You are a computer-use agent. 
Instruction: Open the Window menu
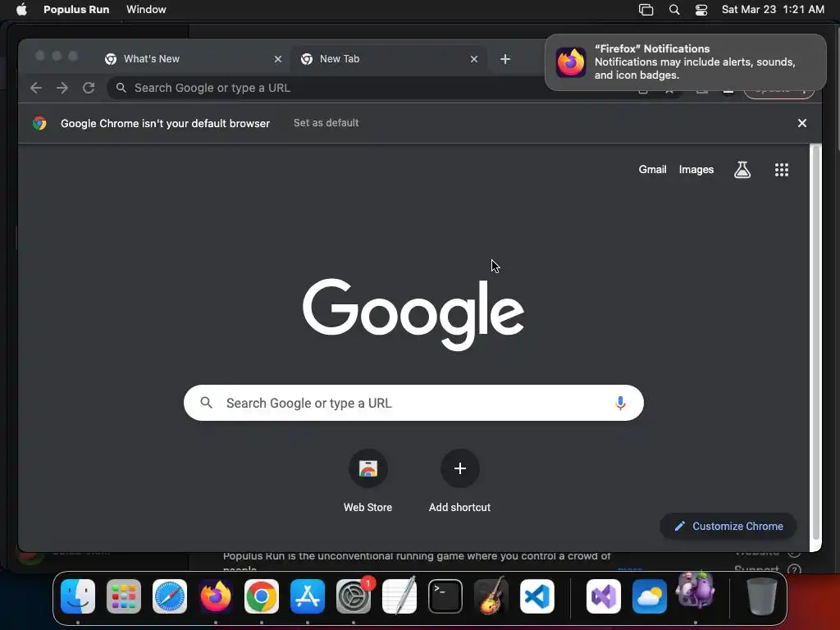coord(146,10)
